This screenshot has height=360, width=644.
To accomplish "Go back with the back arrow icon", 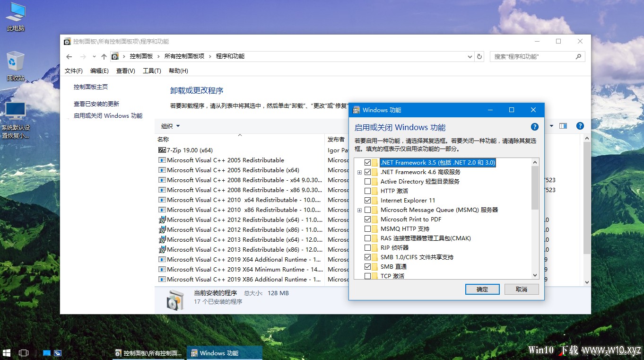I will [69, 56].
